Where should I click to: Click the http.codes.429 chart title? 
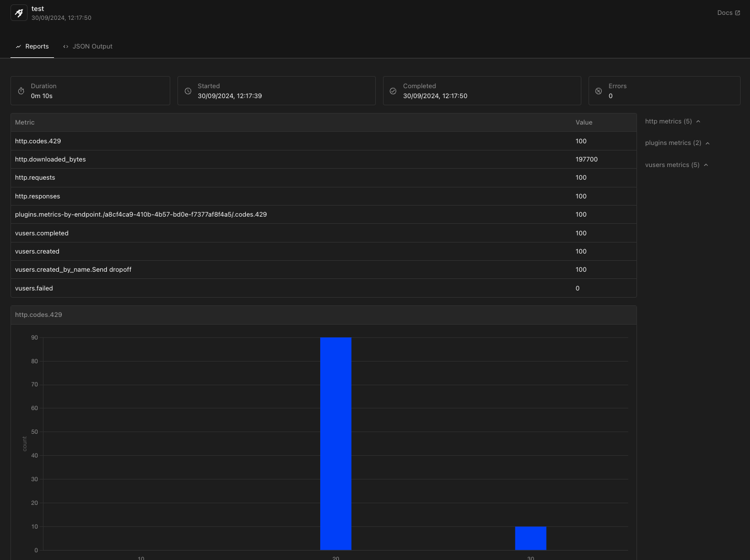click(x=39, y=315)
